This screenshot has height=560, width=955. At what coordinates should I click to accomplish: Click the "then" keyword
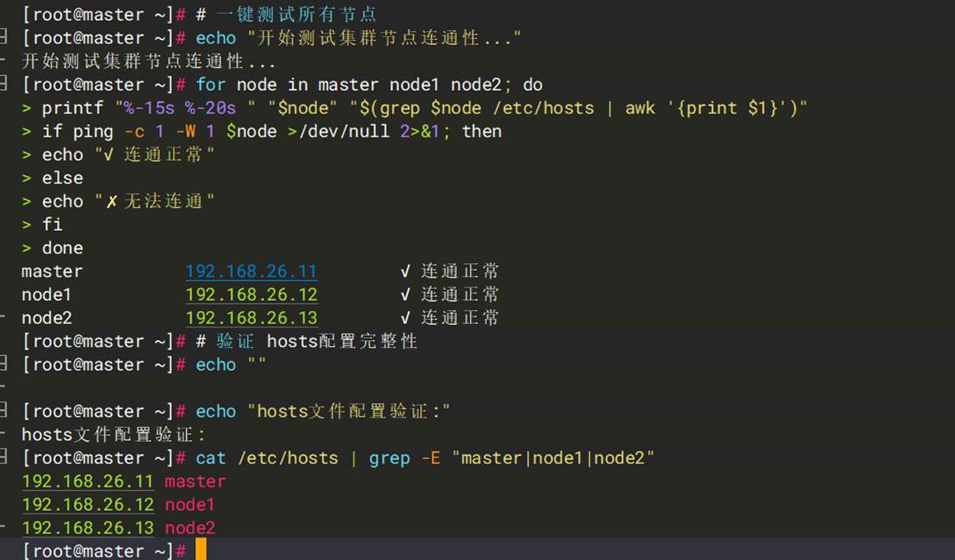482,132
